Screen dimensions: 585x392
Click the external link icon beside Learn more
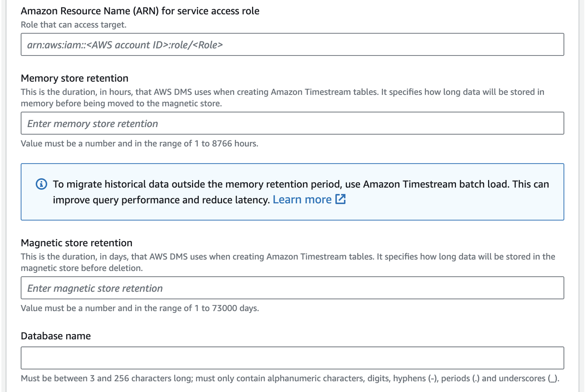[340, 199]
